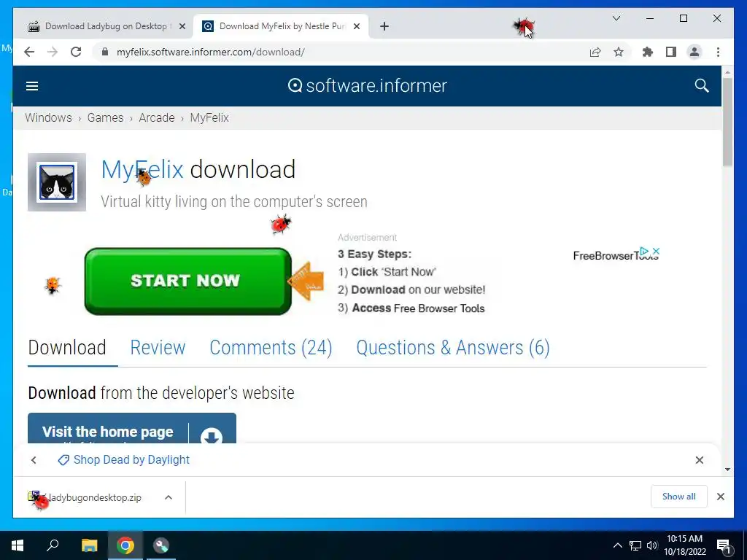The image size is (747, 560).
Task: Share this page icon in address bar
Action: (x=595, y=52)
